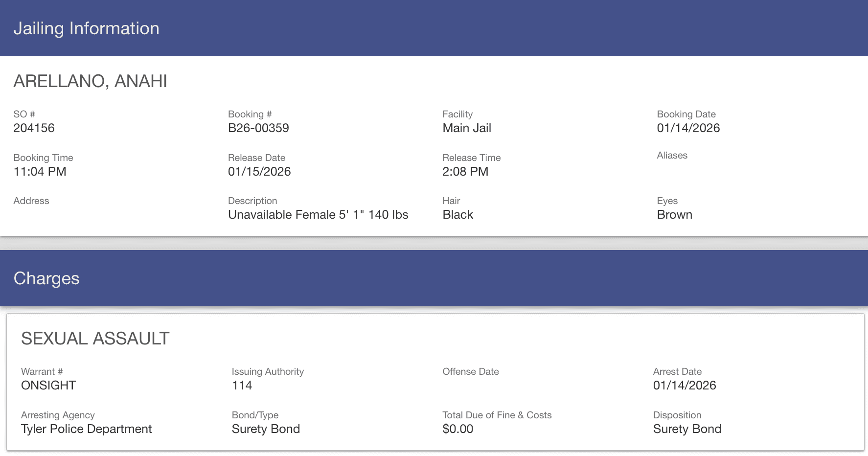This screenshot has width=868, height=456.
Task: Click total due amount $0.00
Action: point(457,429)
